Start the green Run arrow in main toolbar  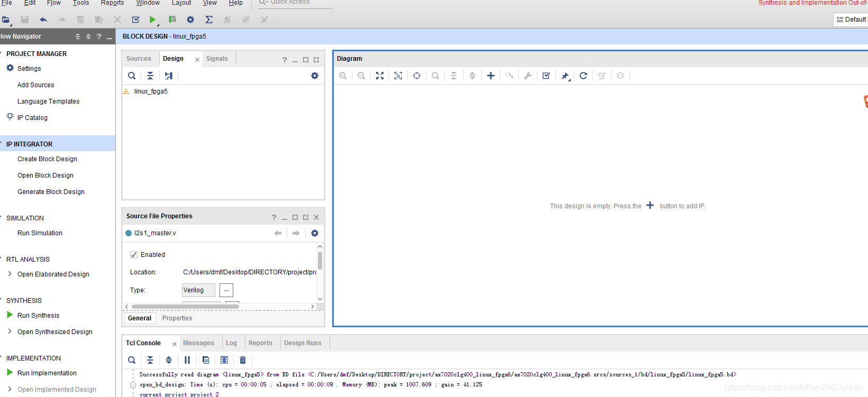point(152,20)
